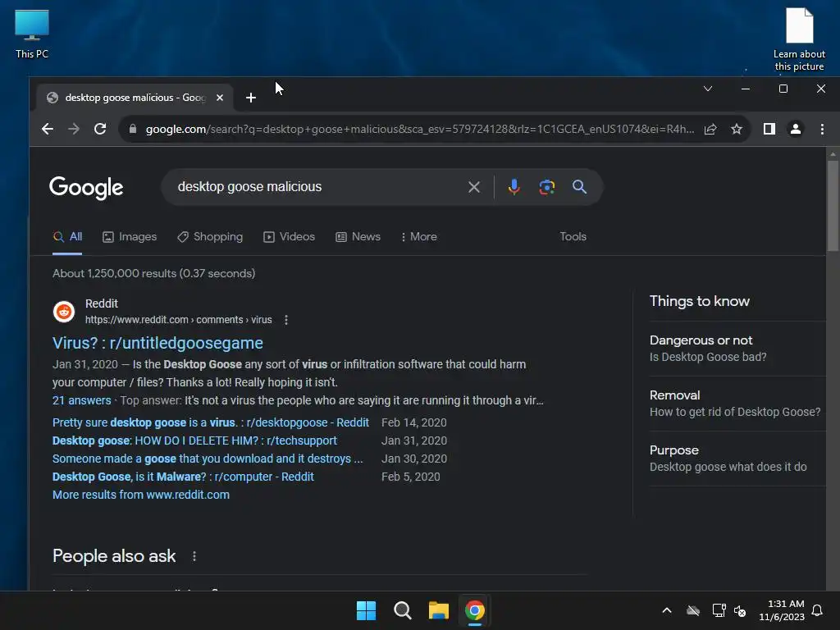Image resolution: width=840 pixels, height=630 pixels.
Task: Click About 1,250,000 results text
Action: tap(153, 274)
